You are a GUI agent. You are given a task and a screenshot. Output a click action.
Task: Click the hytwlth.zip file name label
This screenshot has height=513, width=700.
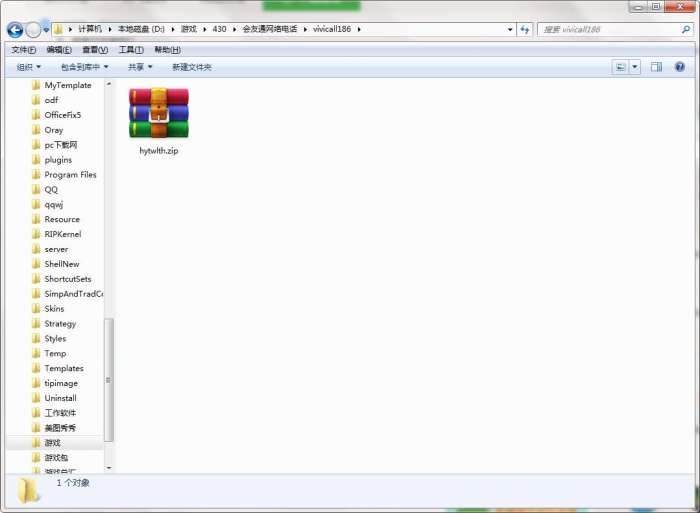(x=159, y=151)
